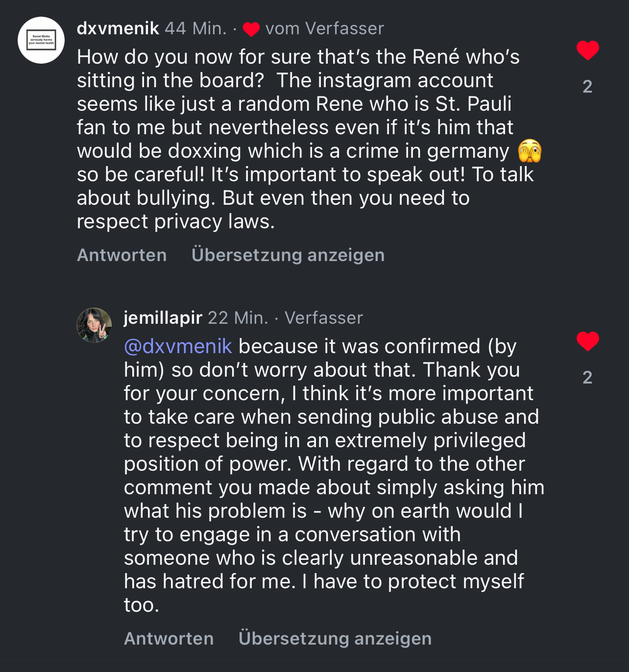This screenshot has height=672, width=629.
Task: Tap the @dxvmenik mention in the reply
Action: point(178,346)
